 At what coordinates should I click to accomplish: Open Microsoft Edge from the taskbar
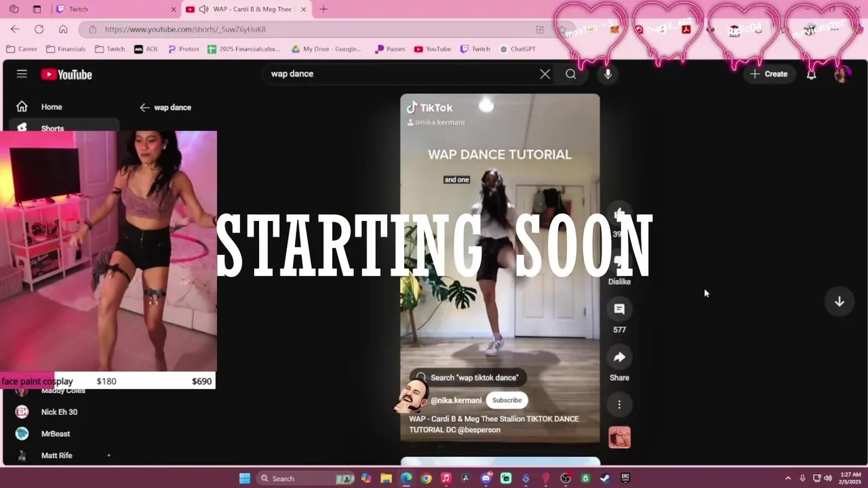(x=406, y=478)
